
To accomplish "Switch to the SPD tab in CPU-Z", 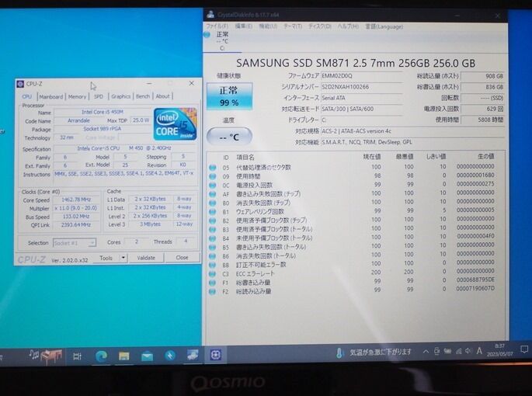I will pos(99,96).
